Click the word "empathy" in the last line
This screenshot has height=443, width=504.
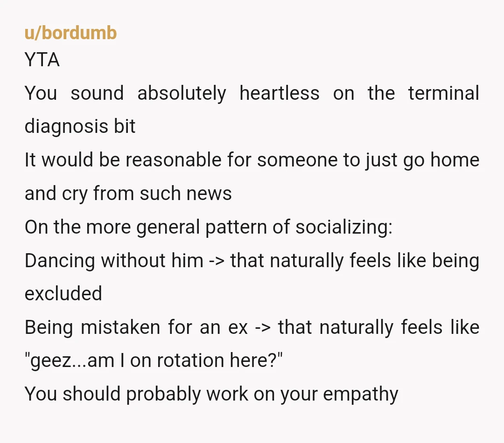click(361, 394)
